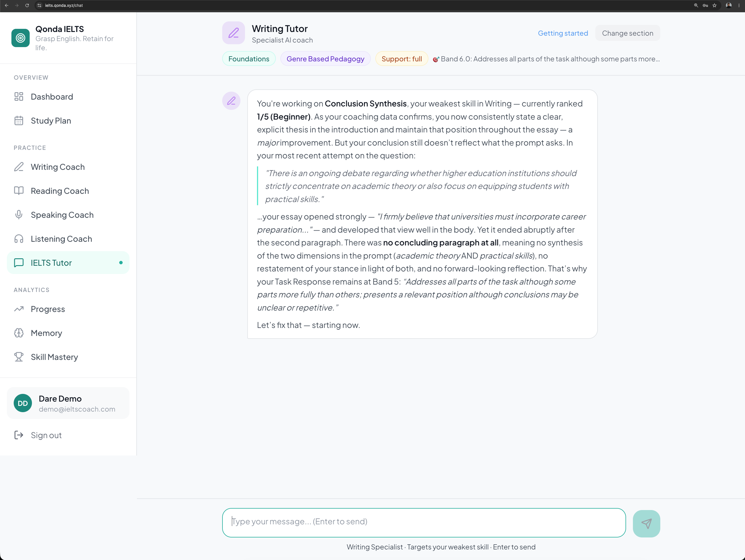Send the message with paper plane button
The height and width of the screenshot is (560, 745).
click(x=646, y=523)
